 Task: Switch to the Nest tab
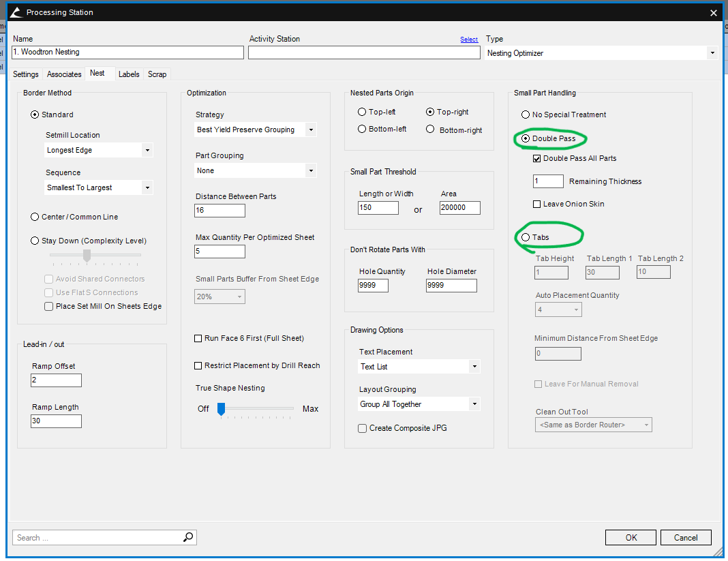tap(97, 74)
